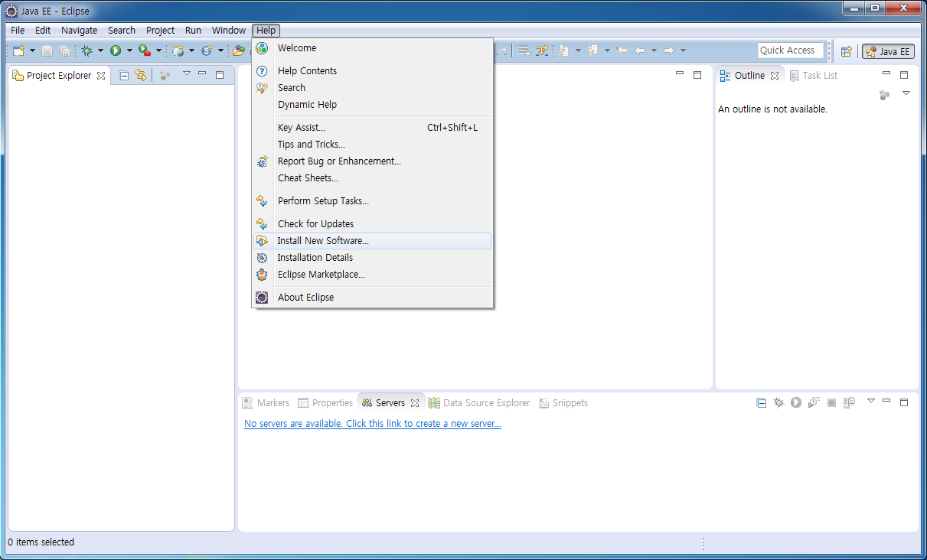The image size is (927, 560).
Task: Click the Save All icon in toolbar
Action: (65, 50)
